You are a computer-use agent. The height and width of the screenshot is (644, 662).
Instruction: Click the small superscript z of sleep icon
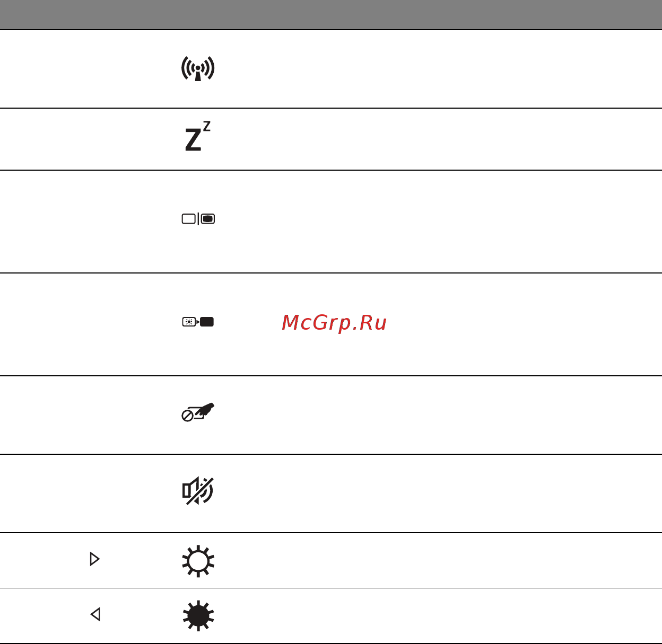click(x=206, y=126)
